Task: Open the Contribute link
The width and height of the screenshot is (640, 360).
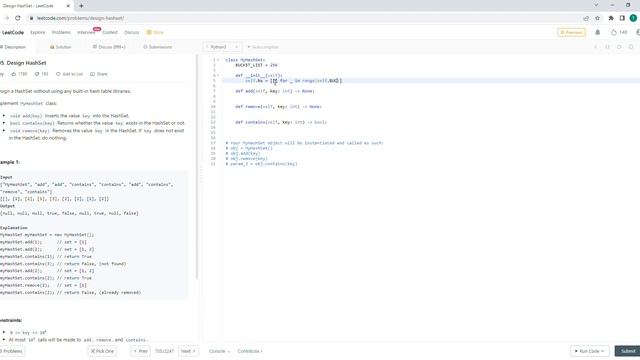Action: click(x=250, y=351)
